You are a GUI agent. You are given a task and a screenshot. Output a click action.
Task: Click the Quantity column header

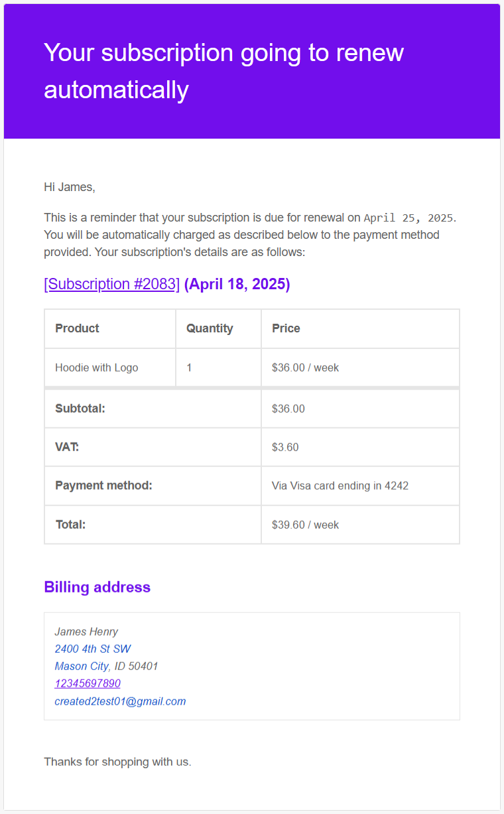pos(210,328)
